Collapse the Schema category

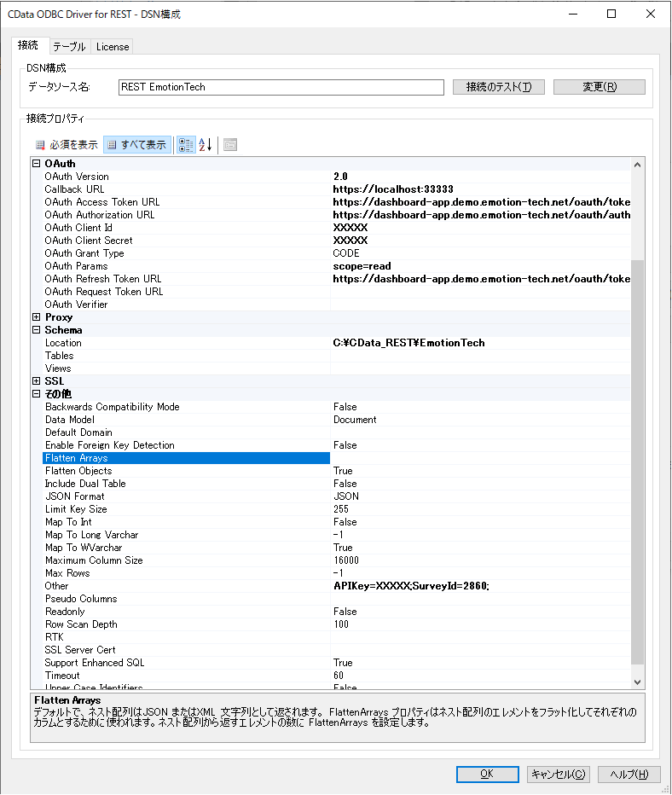pyautogui.click(x=37, y=330)
